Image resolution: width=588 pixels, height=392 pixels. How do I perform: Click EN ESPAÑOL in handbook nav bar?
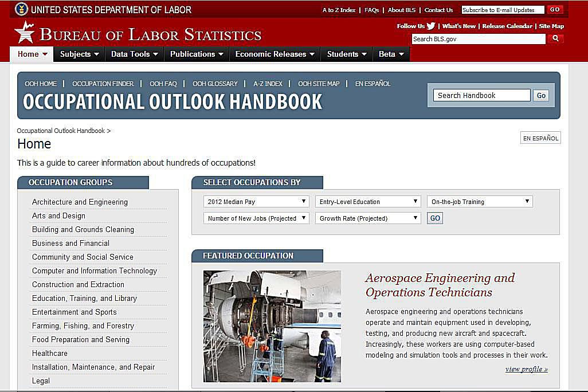pos(373,84)
